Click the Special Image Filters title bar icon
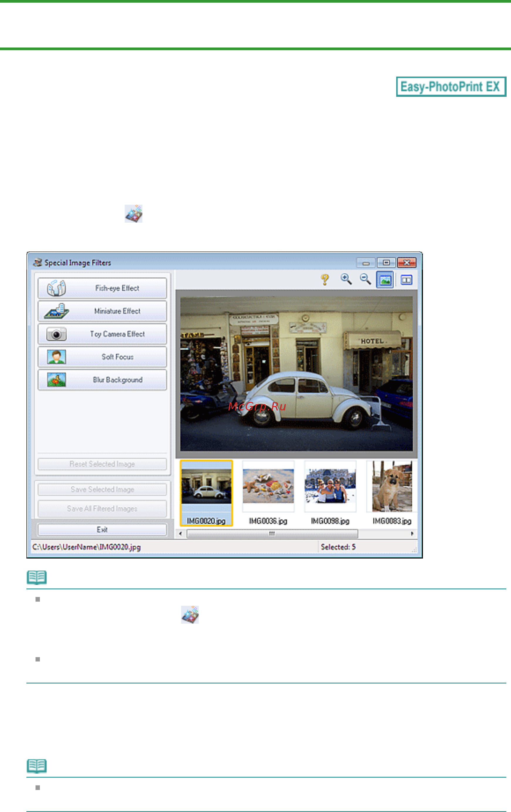Viewport: 511px width, 812px height. click(x=38, y=262)
